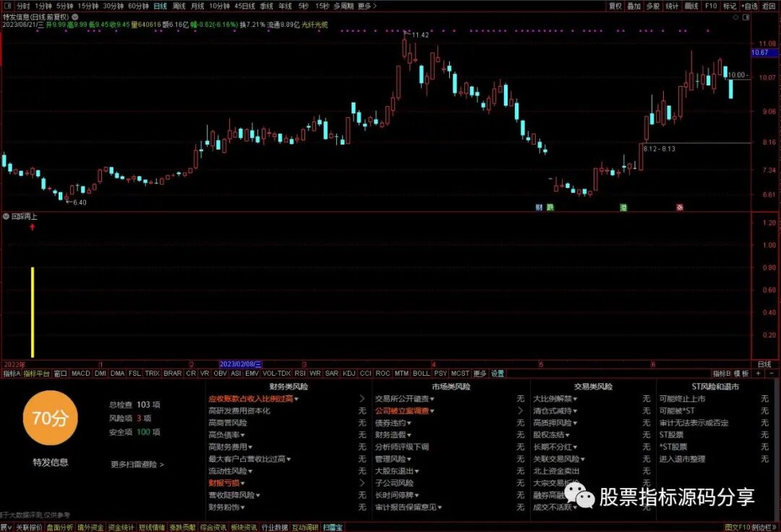Open the indicator bar 设置

tap(498, 373)
